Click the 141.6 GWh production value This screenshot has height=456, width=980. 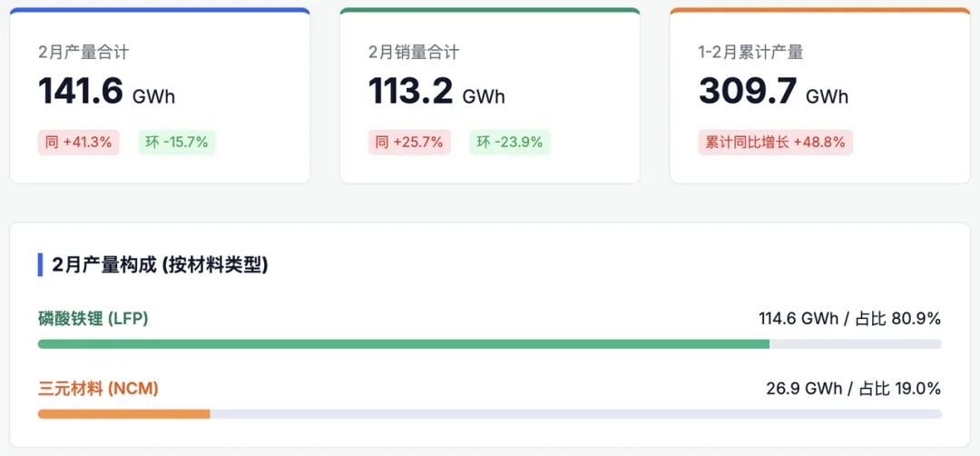tap(106, 92)
